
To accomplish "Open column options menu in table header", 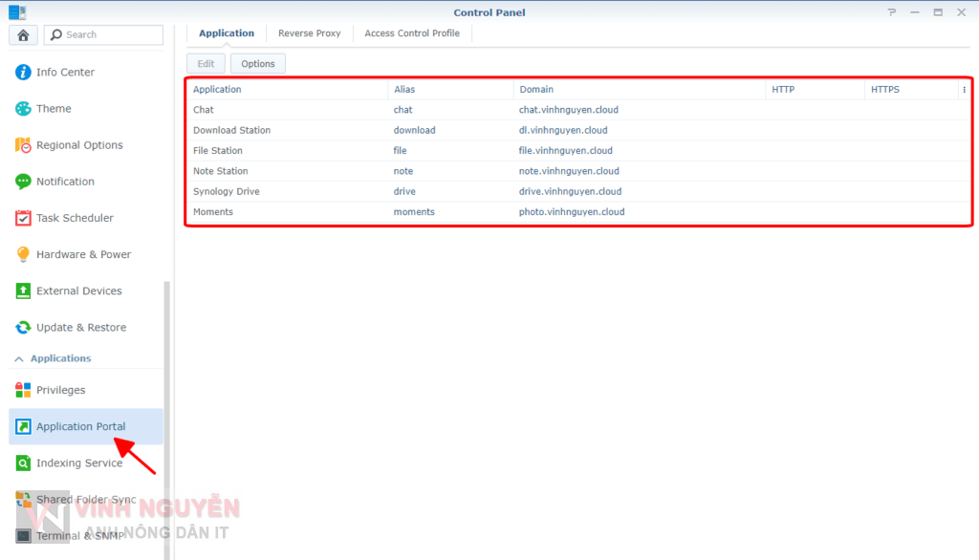I will point(964,90).
